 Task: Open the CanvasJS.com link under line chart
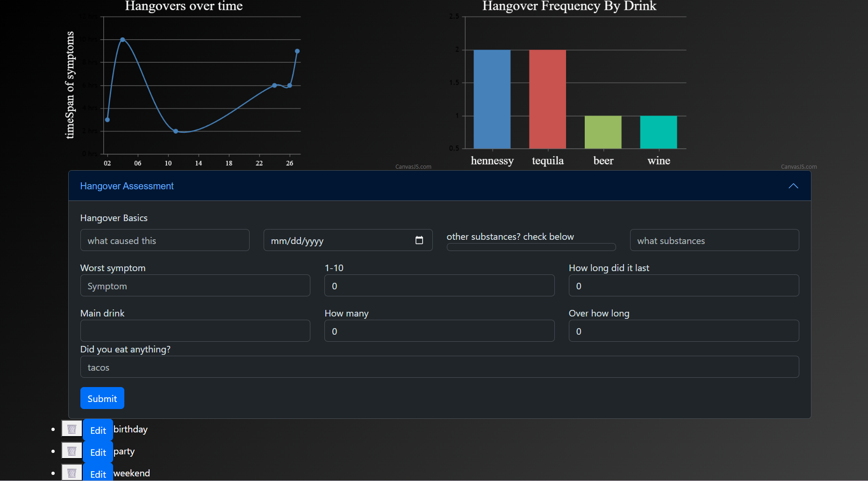pyautogui.click(x=413, y=167)
